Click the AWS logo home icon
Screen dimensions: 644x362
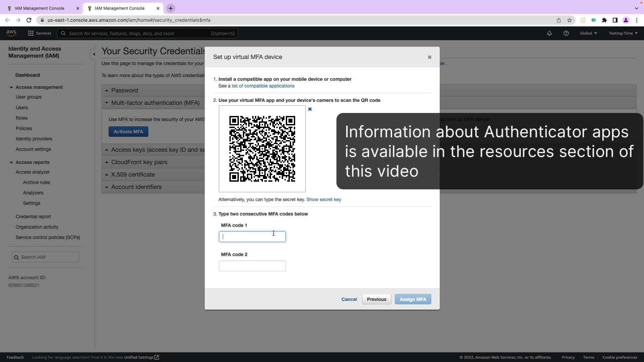[11, 33]
